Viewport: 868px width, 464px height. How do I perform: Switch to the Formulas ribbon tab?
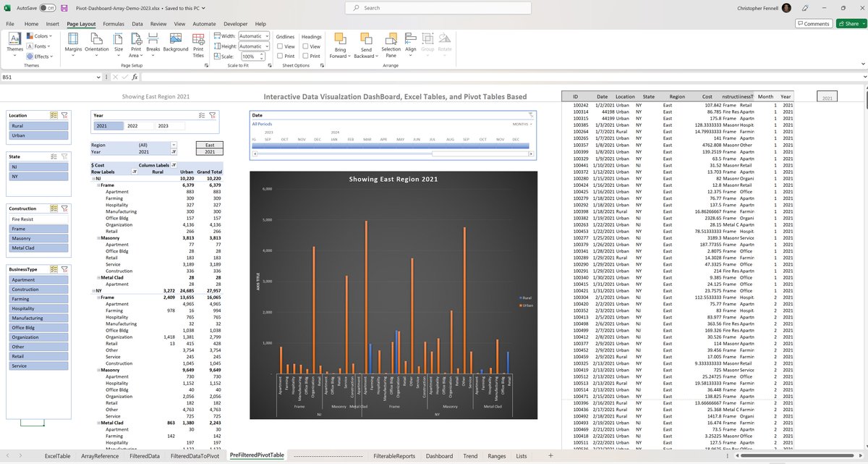pyautogui.click(x=113, y=24)
